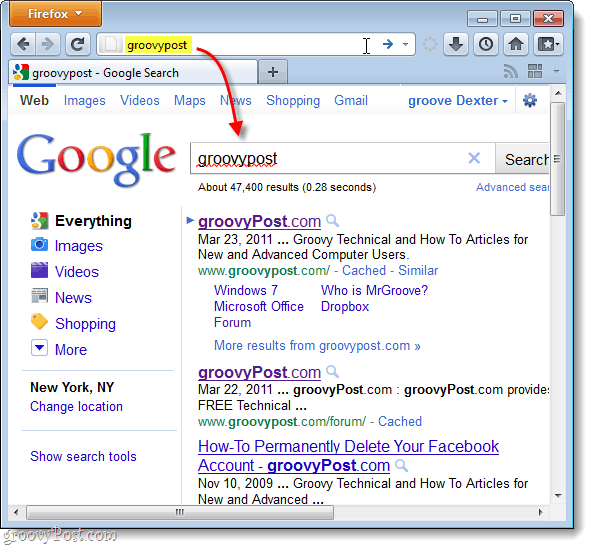Open the list all tabs dropdown arrow
This screenshot has width=594, height=549.
[x=556, y=71]
